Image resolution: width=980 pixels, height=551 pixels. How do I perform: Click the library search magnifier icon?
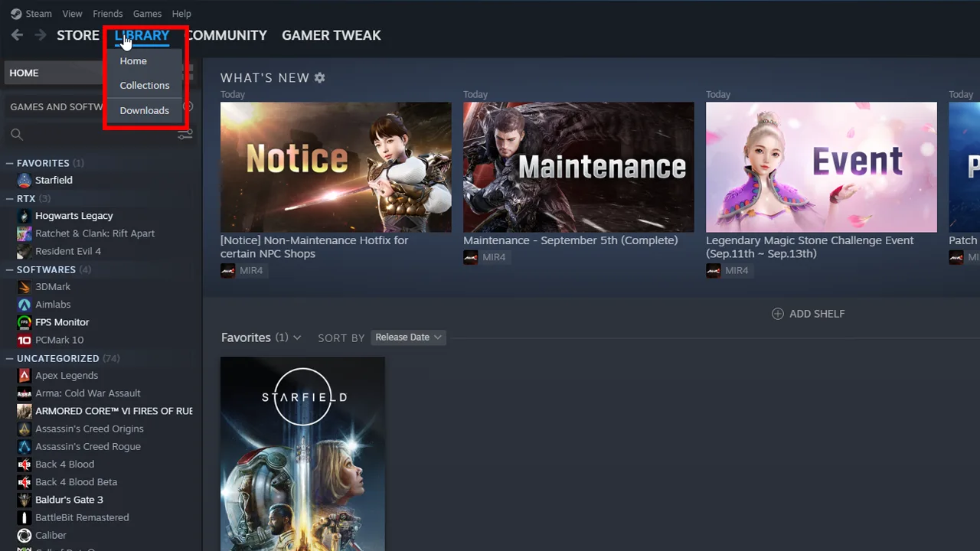point(17,135)
